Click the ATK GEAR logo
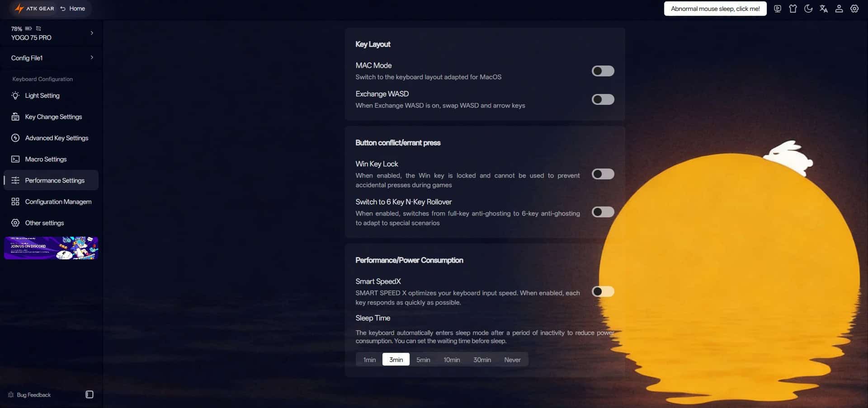868x408 pixels. (34, 9)
